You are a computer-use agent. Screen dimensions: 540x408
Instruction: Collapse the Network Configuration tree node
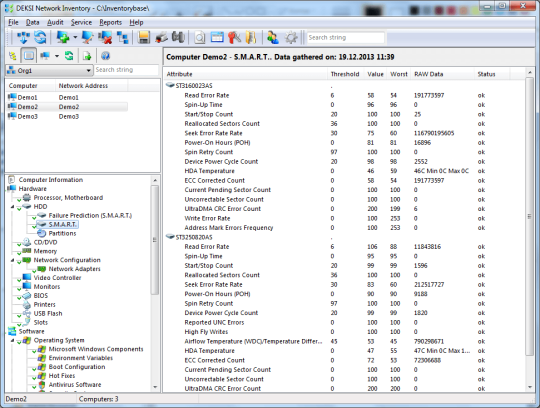click(12, 260)
